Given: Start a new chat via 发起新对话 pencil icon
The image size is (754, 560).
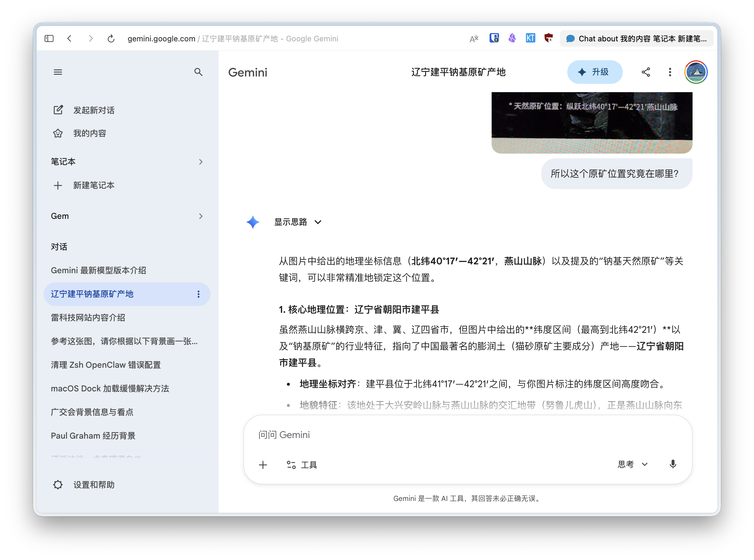Looking at the screenshot, I should click(58, 110).
